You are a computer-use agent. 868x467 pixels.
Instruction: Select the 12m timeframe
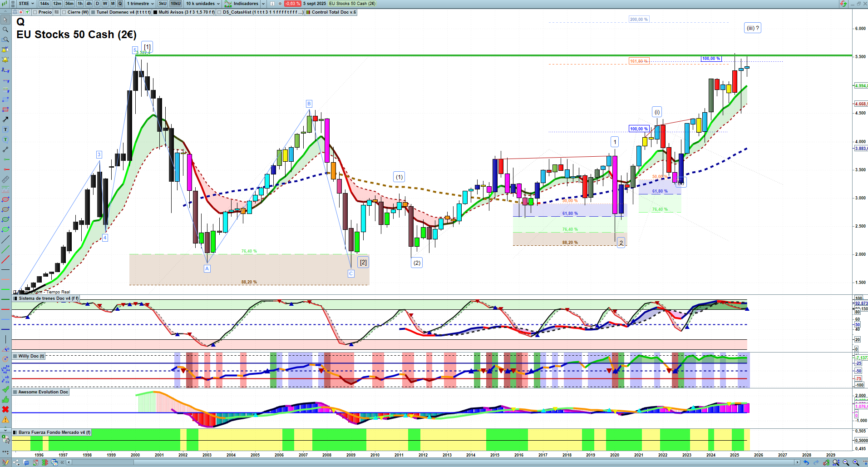(57, 4)
